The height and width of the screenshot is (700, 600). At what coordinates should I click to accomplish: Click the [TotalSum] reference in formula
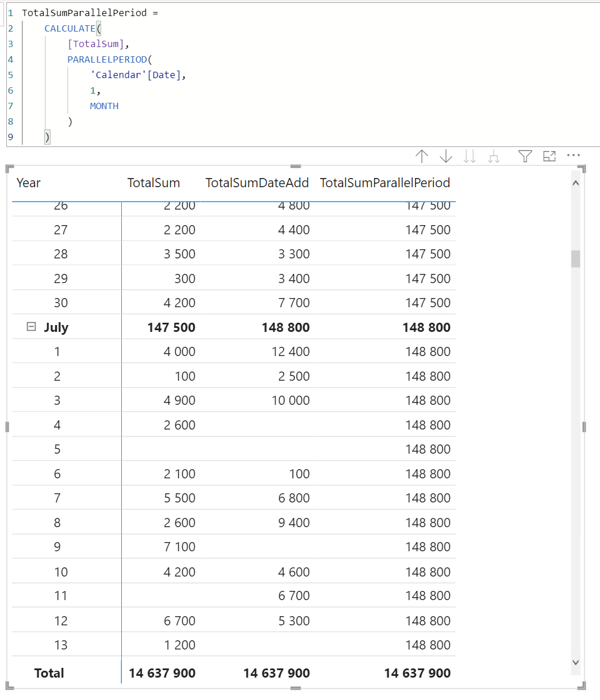(95, 44)
